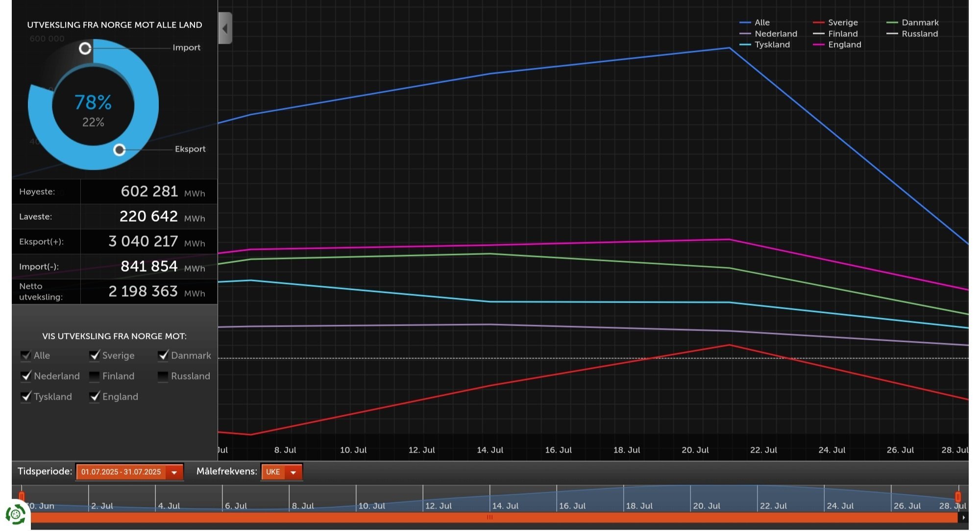Viewport: 980px width, 531px height.
Task: Click the orange timeline scrollbar center grip
Action: (x=490, y=517)
